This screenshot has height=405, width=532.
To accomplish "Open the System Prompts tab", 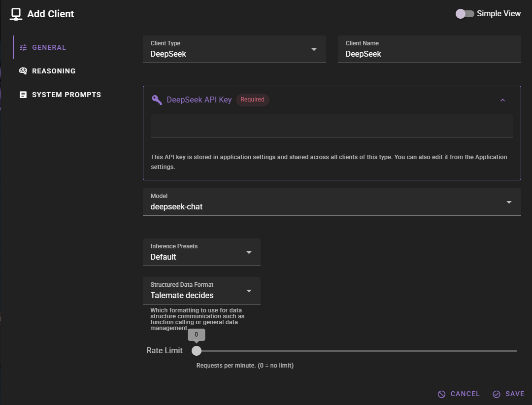I will point(66,95).
